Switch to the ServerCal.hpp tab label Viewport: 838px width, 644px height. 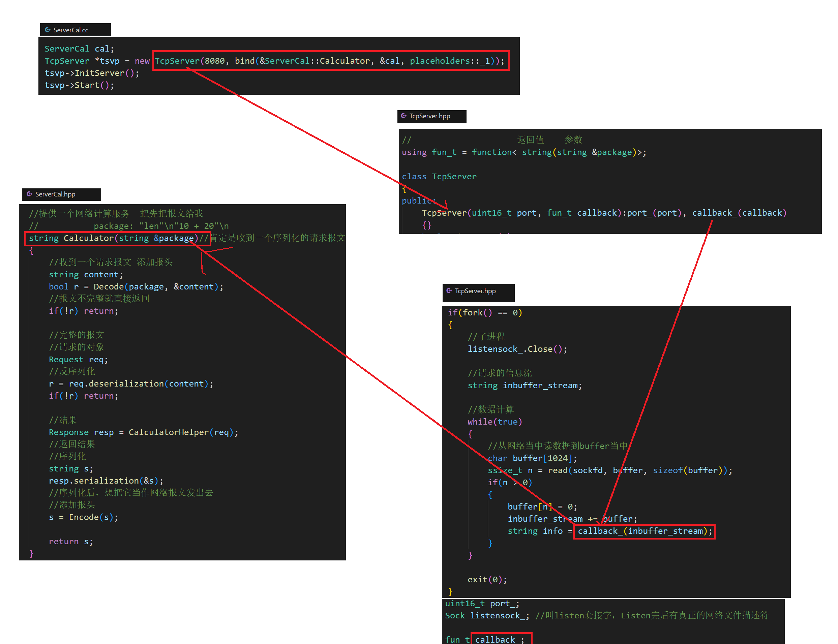(55, 194)
